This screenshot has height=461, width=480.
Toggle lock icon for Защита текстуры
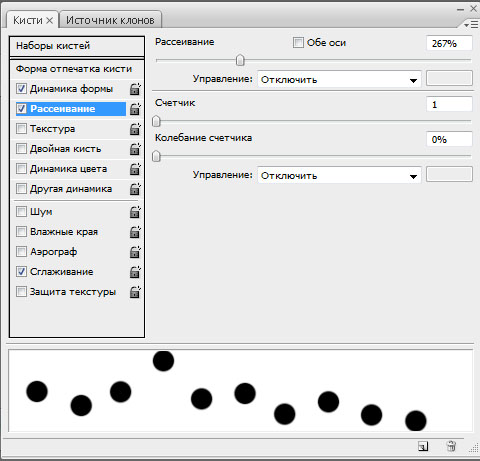135,292
